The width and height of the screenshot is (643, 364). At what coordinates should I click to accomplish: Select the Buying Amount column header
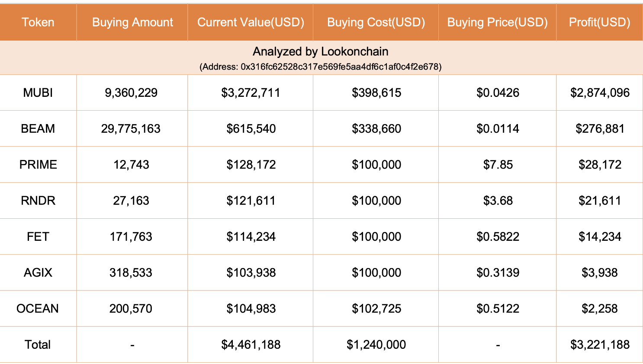(132, 22)
